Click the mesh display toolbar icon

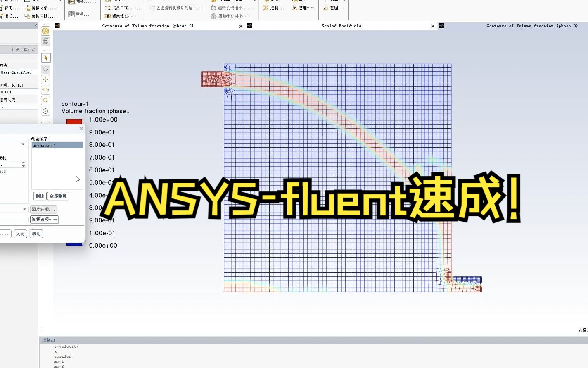(x=45, y=31)
